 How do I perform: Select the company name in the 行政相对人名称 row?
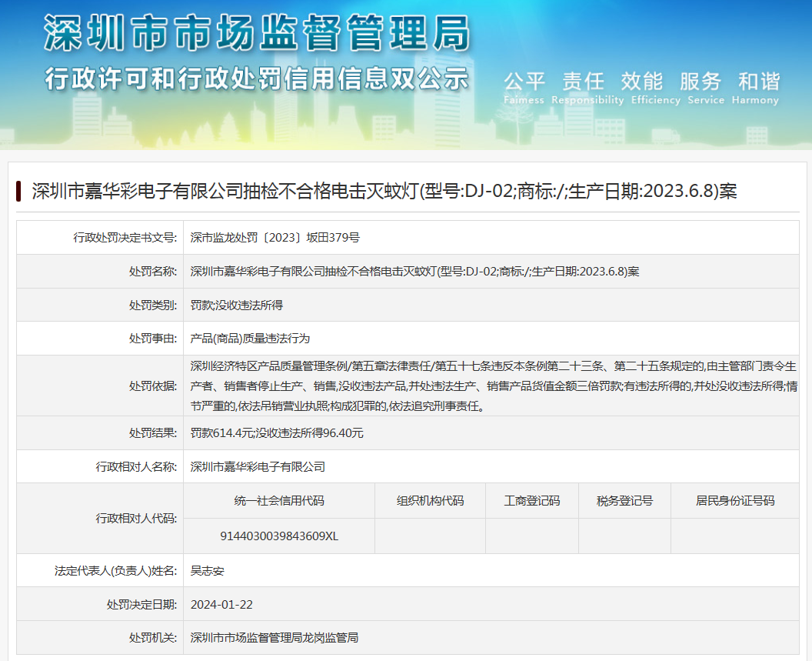(258, 466)
